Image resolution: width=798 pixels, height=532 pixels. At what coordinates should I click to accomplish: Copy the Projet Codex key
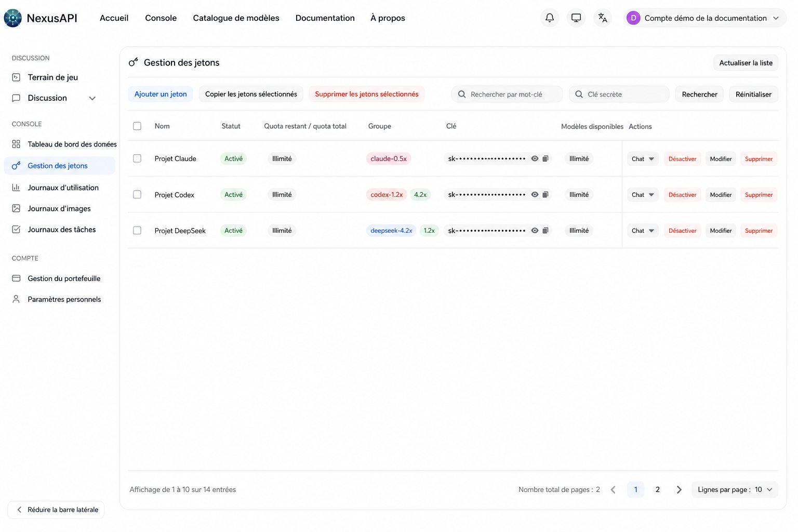pyautogui.click(x=546, y=194)
